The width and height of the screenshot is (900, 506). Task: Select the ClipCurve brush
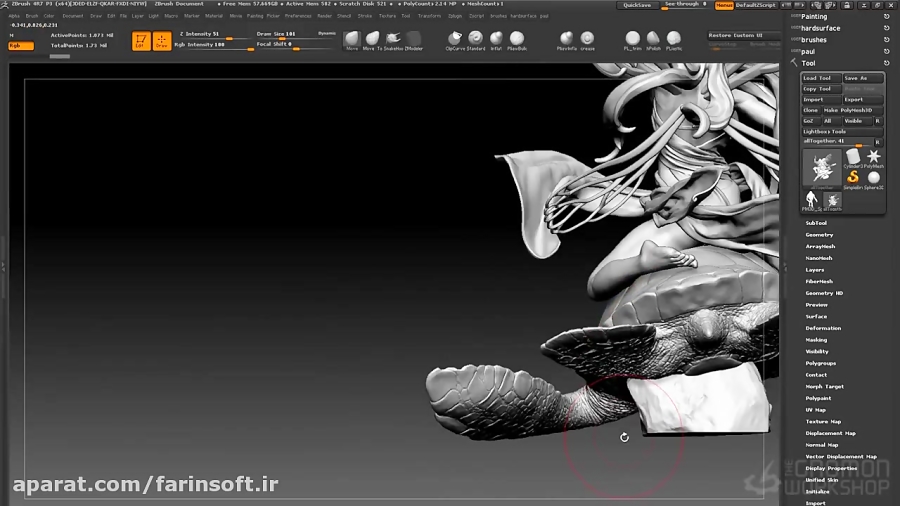pyautogui.click(x=455, y=40)
